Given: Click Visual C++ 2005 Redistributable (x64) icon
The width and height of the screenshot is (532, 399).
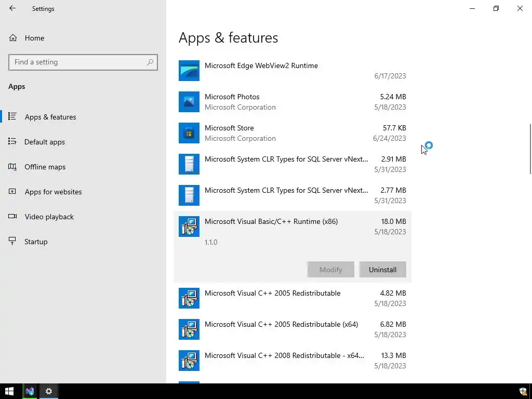Looking at the screenshot, I should click(x=189, y=329).
